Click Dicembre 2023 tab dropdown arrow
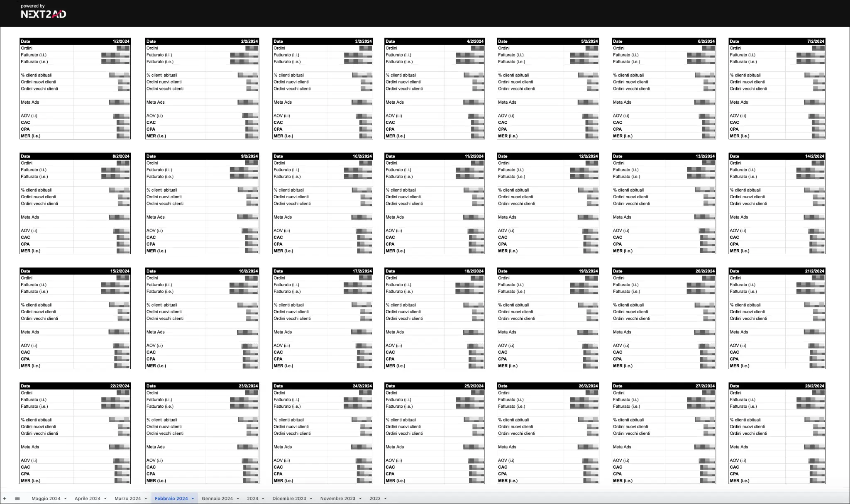 pos(311,499)
